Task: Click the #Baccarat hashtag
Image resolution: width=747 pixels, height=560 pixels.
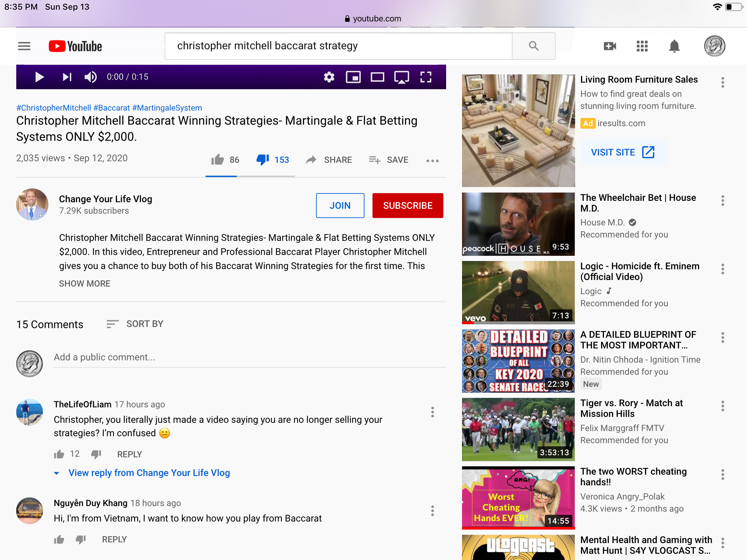Action: (112, 108)
